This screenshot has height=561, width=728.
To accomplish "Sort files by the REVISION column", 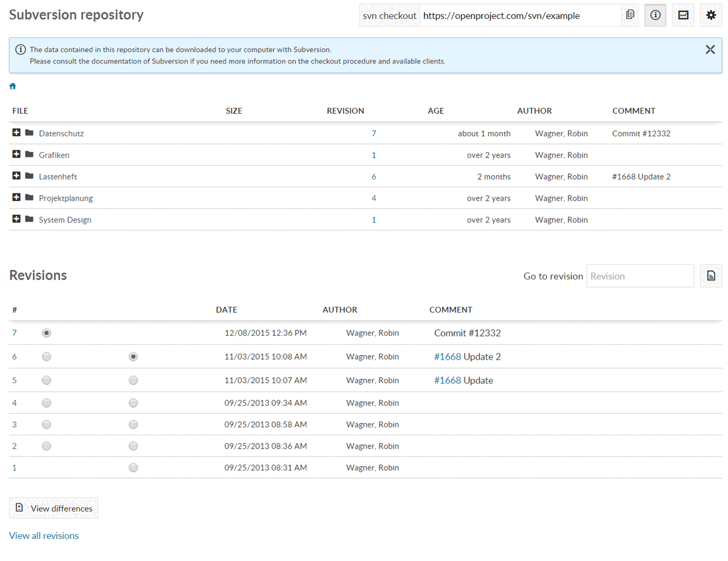I will 345,111.
